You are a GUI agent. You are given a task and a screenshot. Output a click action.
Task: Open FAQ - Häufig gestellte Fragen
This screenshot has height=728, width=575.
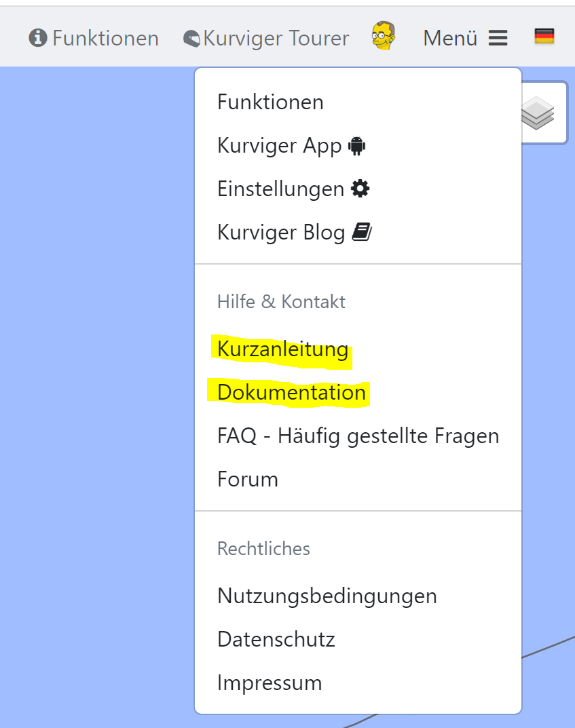point(358,436)
